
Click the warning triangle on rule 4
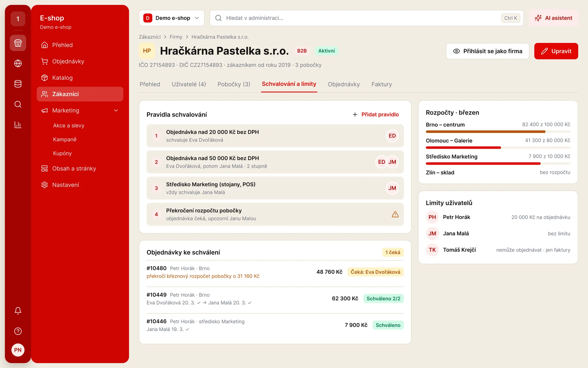[395, 214]
